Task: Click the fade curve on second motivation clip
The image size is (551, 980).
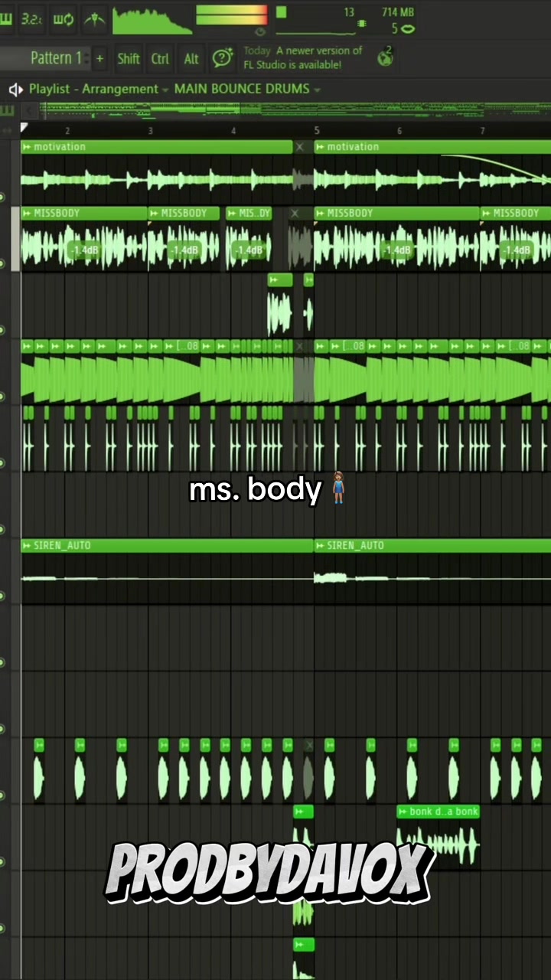Action: 497,166
